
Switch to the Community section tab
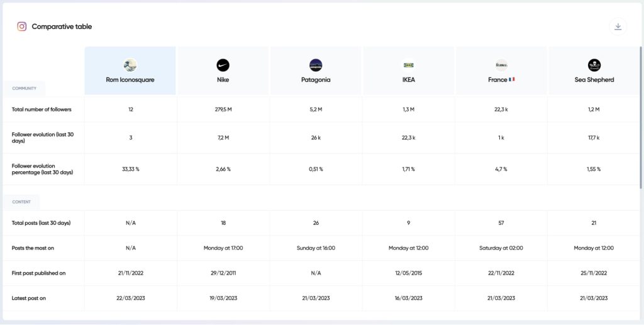[x=24, y=89]
